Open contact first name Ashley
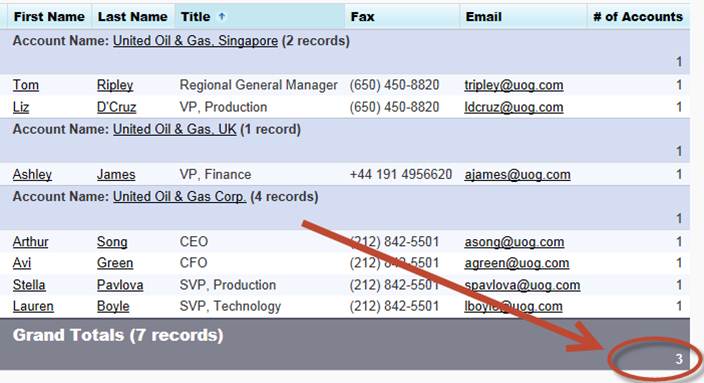The image size is (704, 383). 32,174
